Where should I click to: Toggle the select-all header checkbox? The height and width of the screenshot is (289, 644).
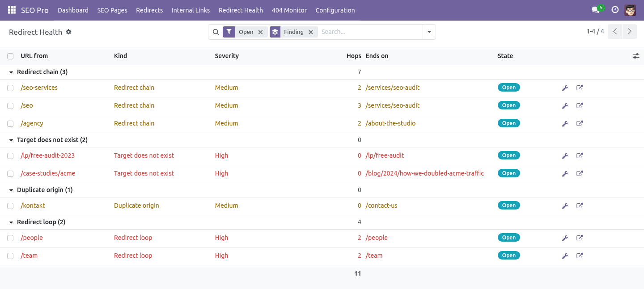pos(10,56)
